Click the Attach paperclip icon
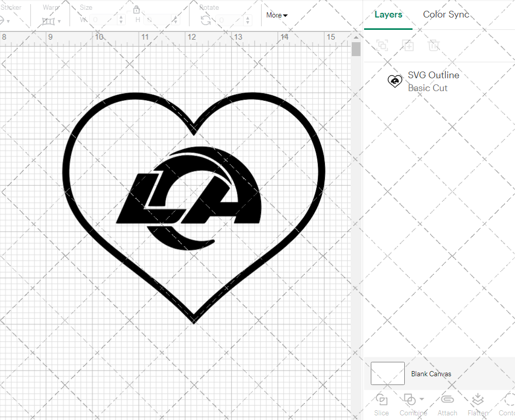The height and width of the screenshot is (420, 515). coord(447,399)
